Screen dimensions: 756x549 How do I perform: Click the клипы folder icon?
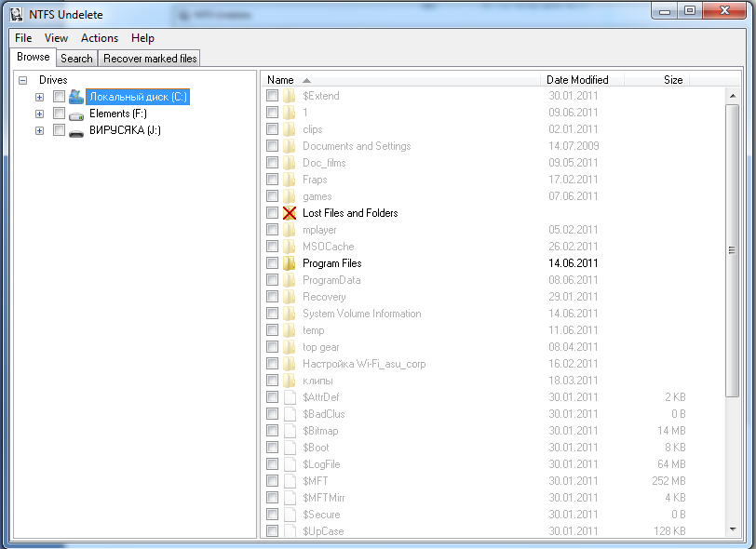coord(290,381)
